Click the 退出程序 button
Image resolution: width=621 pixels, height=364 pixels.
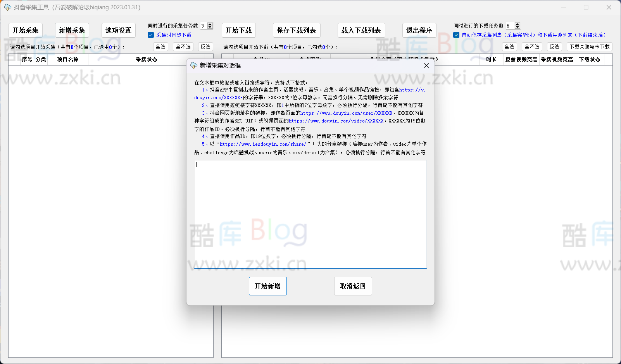(419, 30)
